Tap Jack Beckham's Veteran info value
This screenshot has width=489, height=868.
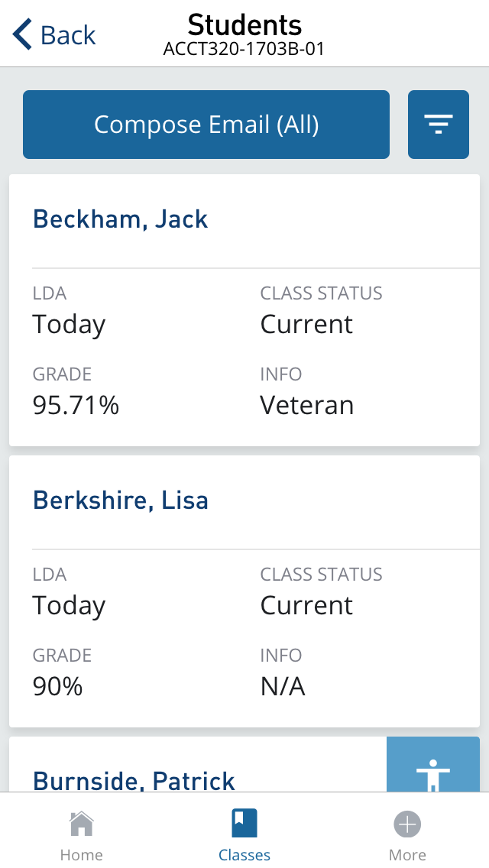307,405
